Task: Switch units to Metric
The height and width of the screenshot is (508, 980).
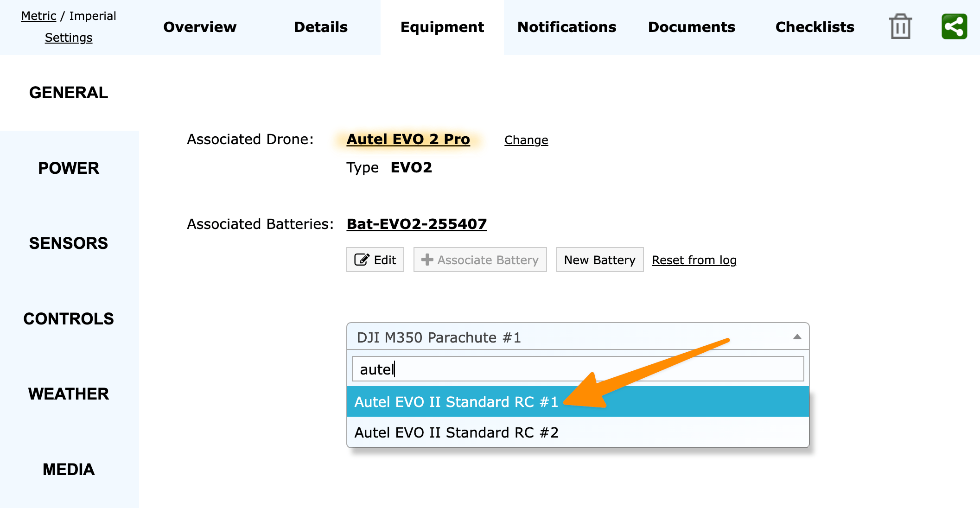Action: [x=38, y=16]
